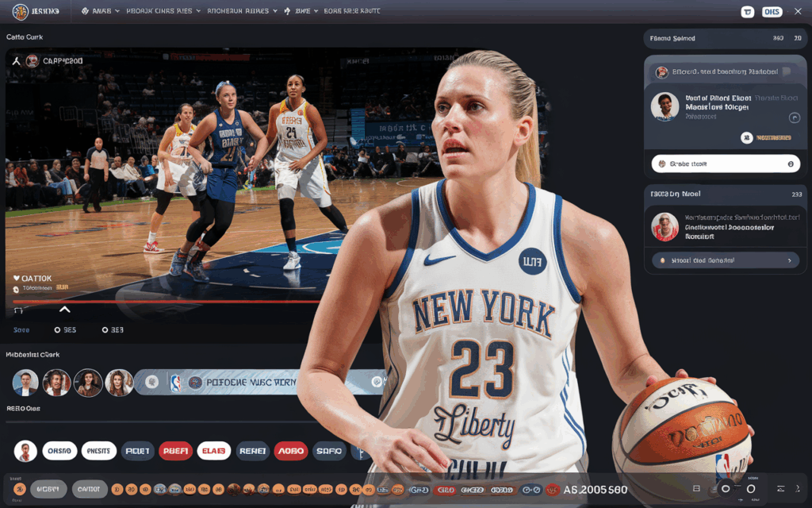Click the red pill badge in bottom bar
The width and height of the screenshot is (812, 508).
pyautogui.click(x=446, y=489)
